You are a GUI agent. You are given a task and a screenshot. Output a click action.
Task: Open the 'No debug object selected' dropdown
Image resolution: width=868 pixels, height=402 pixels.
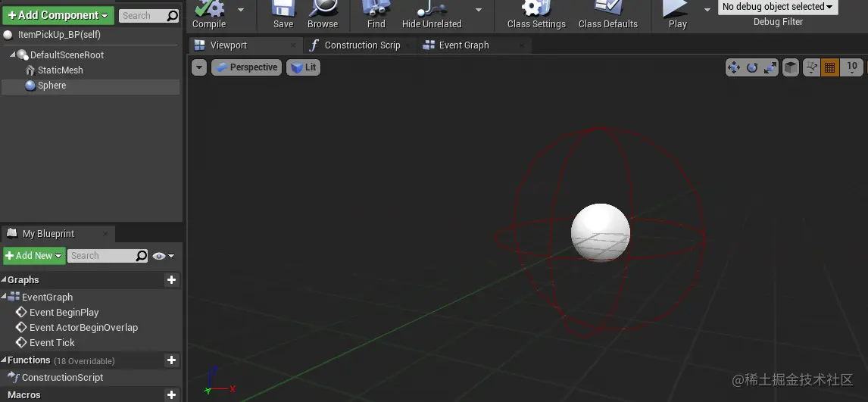coord(778,7)
